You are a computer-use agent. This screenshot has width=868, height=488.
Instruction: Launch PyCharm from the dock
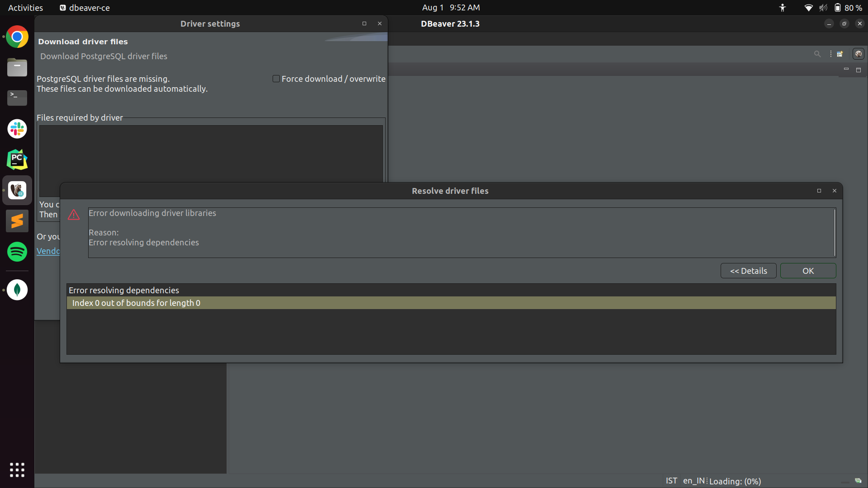17,160
